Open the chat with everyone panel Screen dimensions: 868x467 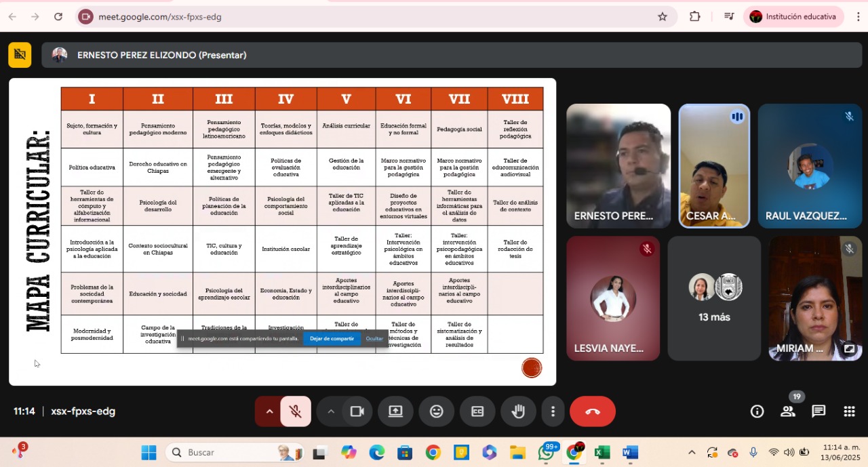tap(818, 411)
